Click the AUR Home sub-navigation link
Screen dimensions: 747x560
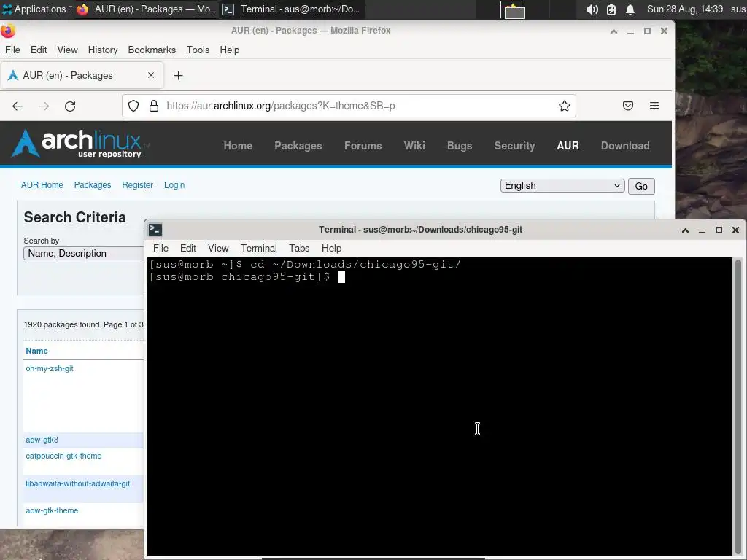[42, 185]
